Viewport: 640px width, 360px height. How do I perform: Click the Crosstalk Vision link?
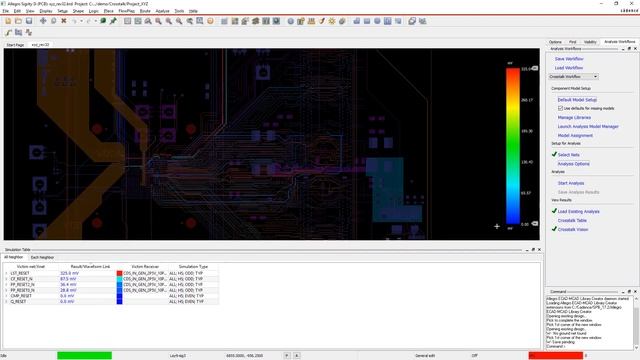coord(573,229)
